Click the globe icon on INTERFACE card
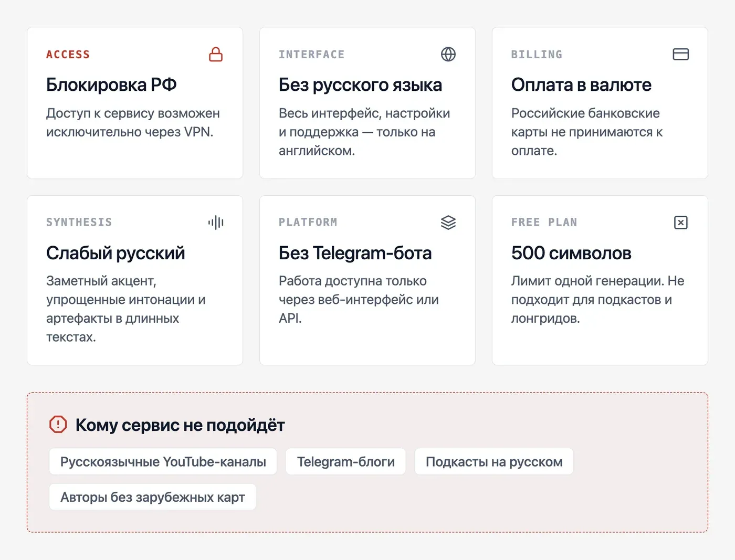The image size is (735, 560). (x=448, y=54)
